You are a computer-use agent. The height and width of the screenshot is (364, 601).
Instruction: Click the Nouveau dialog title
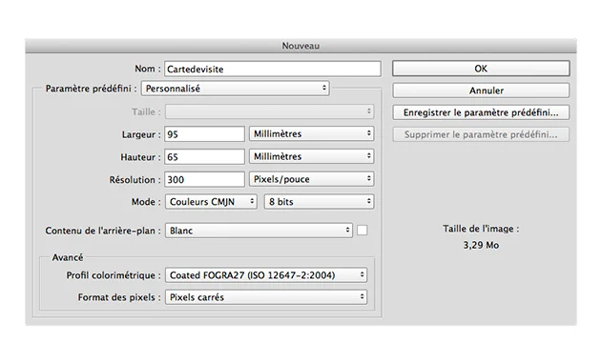tap(300, 46)
